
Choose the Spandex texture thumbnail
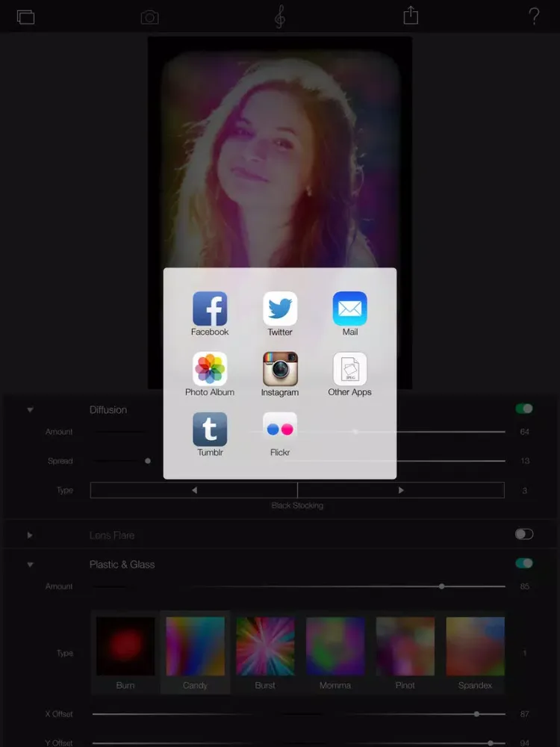click(475, 646)
